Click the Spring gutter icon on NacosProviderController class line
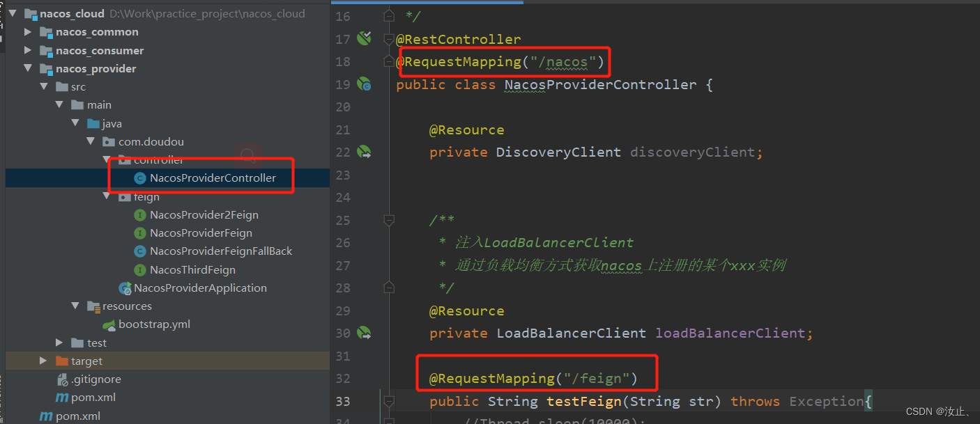980x424 pixels. (363, 84)
